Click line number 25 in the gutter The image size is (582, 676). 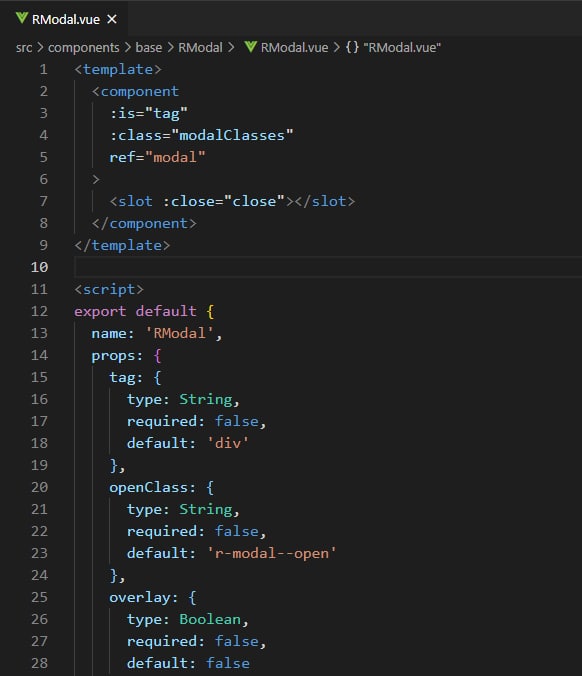(x=39, y=597)
